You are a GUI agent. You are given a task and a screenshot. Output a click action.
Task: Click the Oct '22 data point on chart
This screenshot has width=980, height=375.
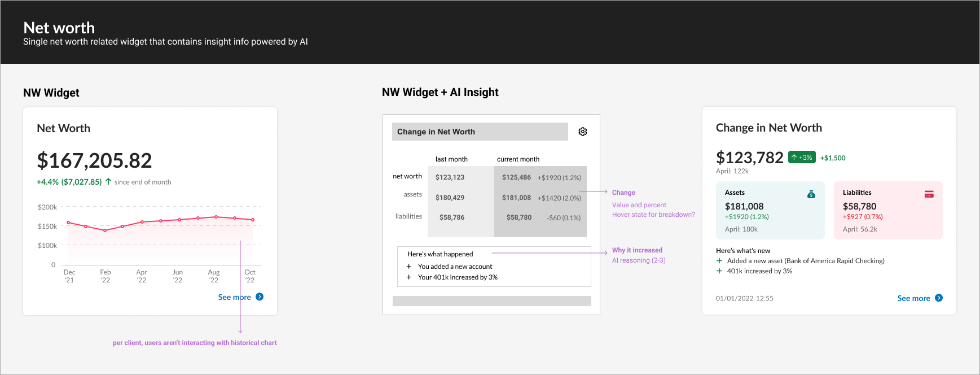[253, 220]
